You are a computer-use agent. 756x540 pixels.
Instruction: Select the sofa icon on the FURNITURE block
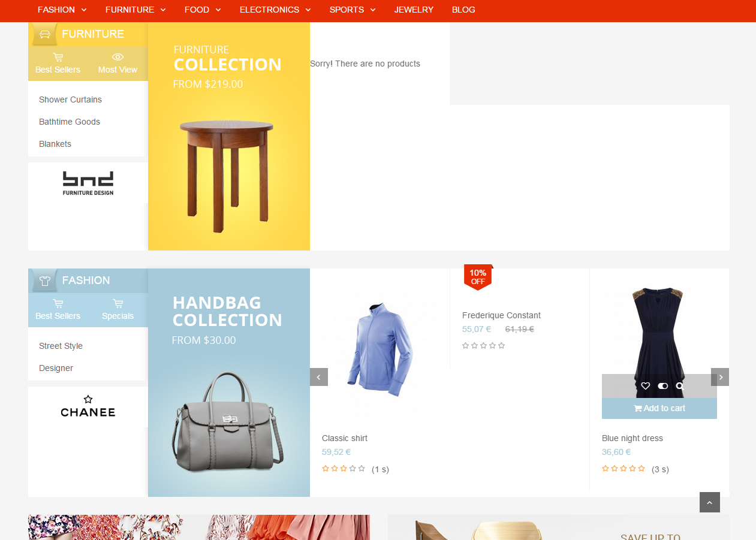pyautogui.click(x=44, y=34)
